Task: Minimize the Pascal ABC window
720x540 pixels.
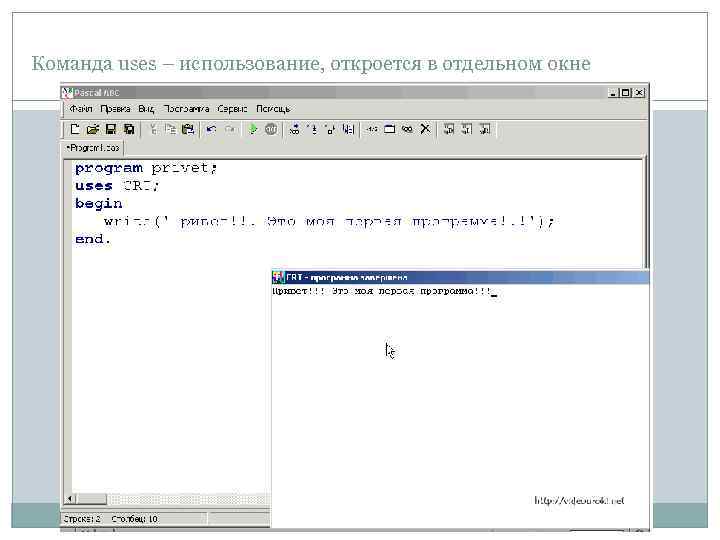Action: (x=613, y=93)
